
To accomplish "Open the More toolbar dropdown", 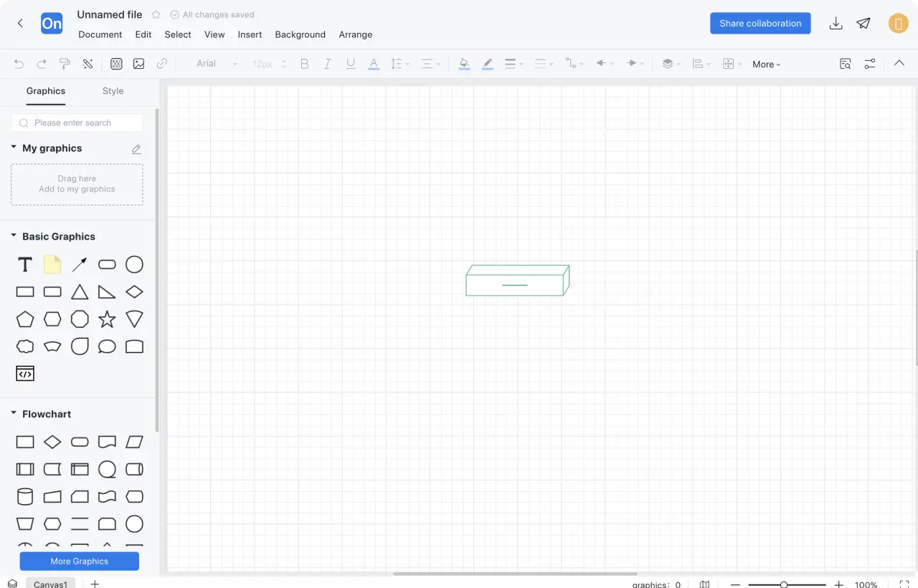I will 766,65.
